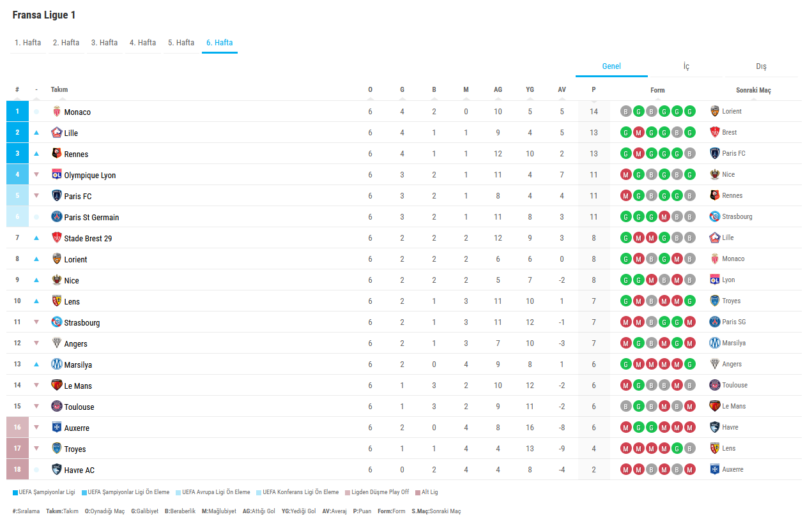Click the Paris FC crest in row 5
Image resolution: width=812 pixels, height=526 pixels.
point(57,196)
